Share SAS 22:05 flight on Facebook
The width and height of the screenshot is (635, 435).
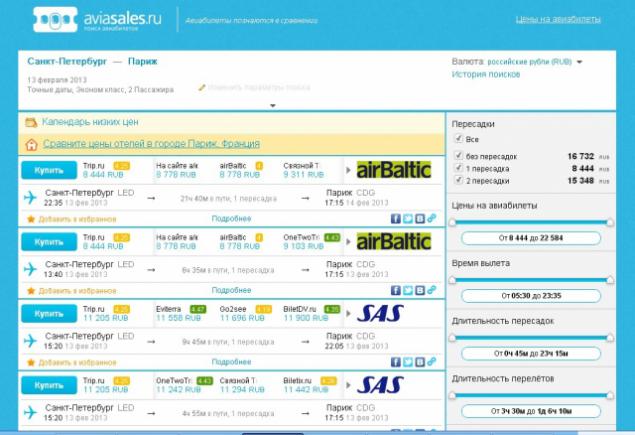[396, 362]
